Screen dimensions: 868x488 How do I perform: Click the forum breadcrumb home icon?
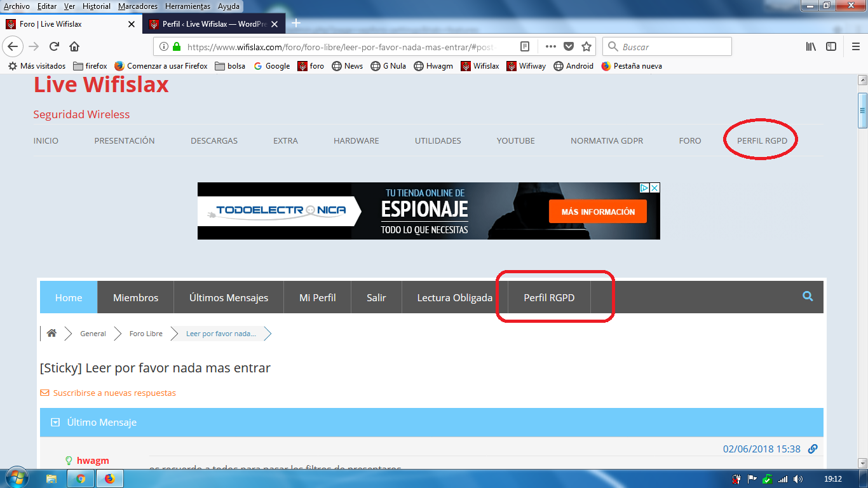coord(52,333)
